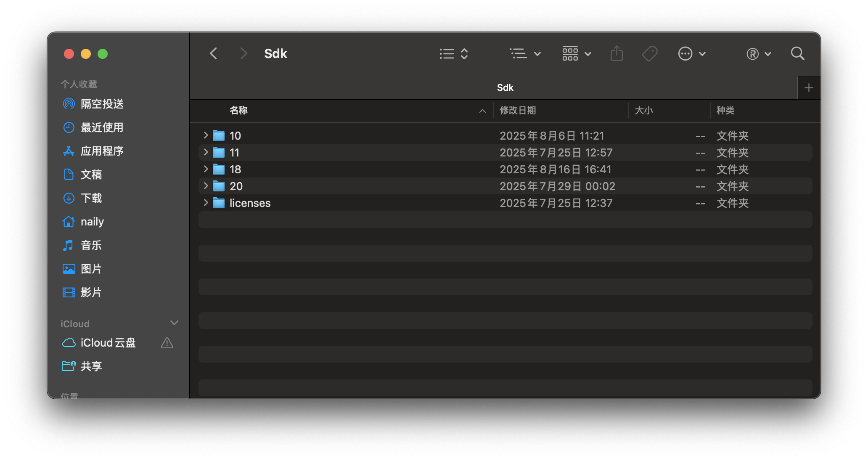868x461 pixels.
Task: Click the Share icon in the toolbar
Action: point(616,53)
